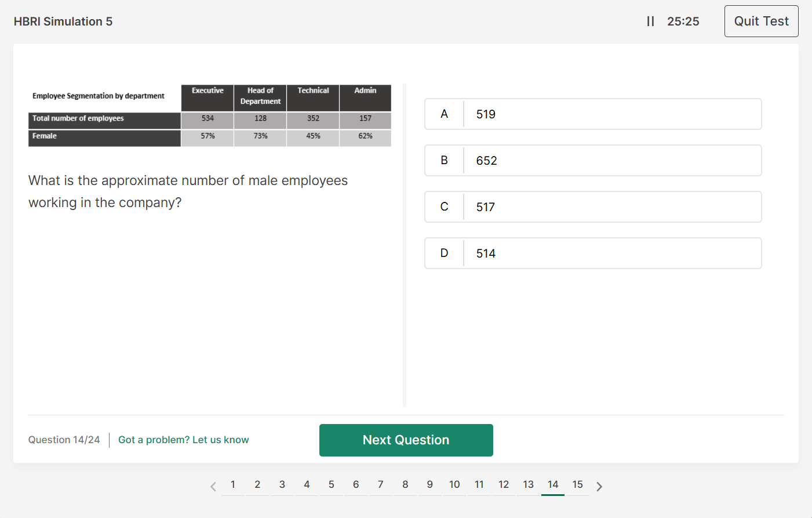Click the Quit Test button
This screenshot has width=812, height=518.
coord(761,21)
